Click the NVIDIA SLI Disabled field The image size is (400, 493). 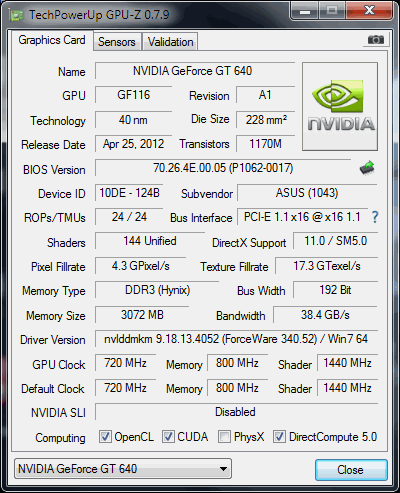click(236, 412)
